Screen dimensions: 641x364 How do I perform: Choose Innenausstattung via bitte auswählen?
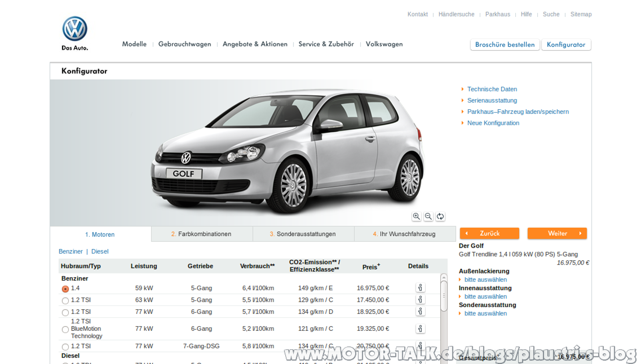pyautogui.click(x=486, y=296)
